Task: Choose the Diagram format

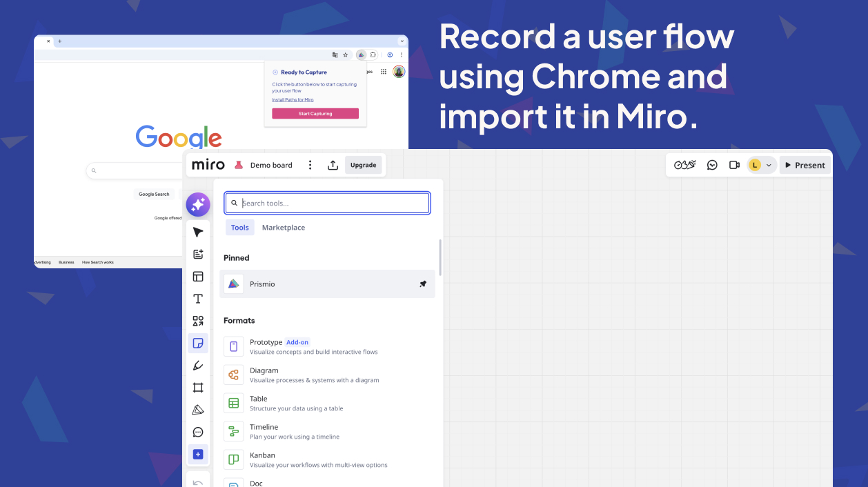Action: point(327,375)
